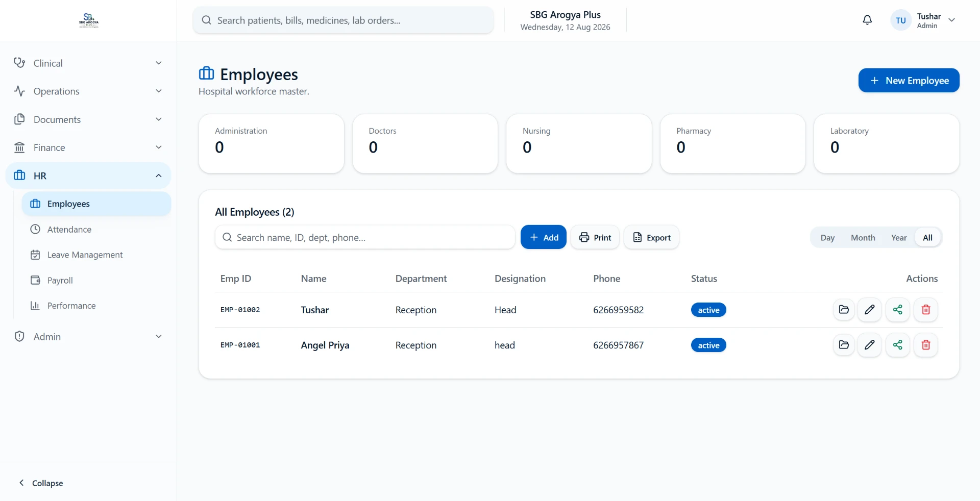The height and width of the screenshot is (501, 980).
Task: Click the top search magnifier icon
Action: pyautogui.click(x=206, y=20)
